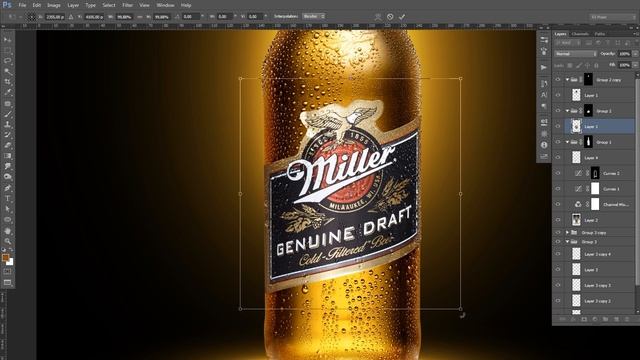Open the File menu
The image size is (640, 360).
pyautogui.click(x=22, y=5)
